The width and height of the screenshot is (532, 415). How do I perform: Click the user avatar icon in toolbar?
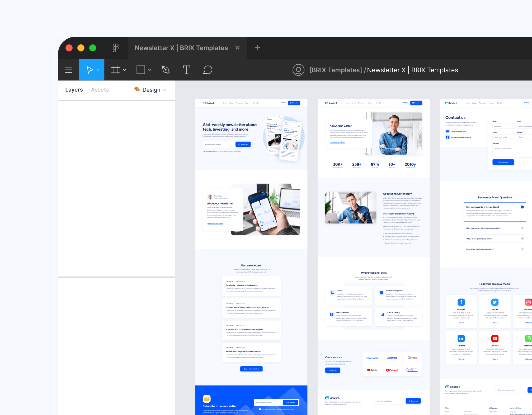pos(298,70)
